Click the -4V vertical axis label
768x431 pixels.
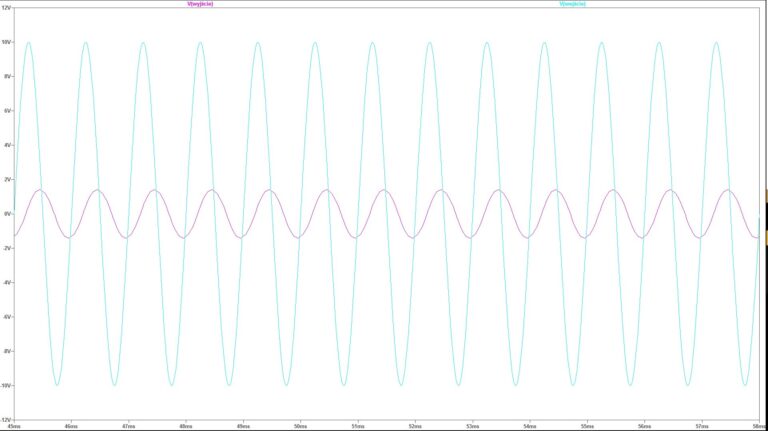[x=5, y=283]
